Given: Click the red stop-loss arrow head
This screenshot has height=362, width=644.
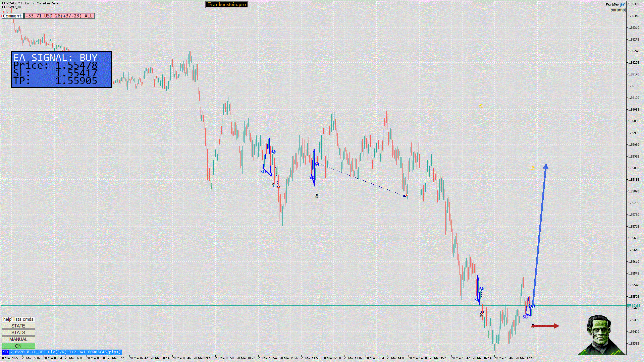Looking at the screenshot, I should point(556,326).
